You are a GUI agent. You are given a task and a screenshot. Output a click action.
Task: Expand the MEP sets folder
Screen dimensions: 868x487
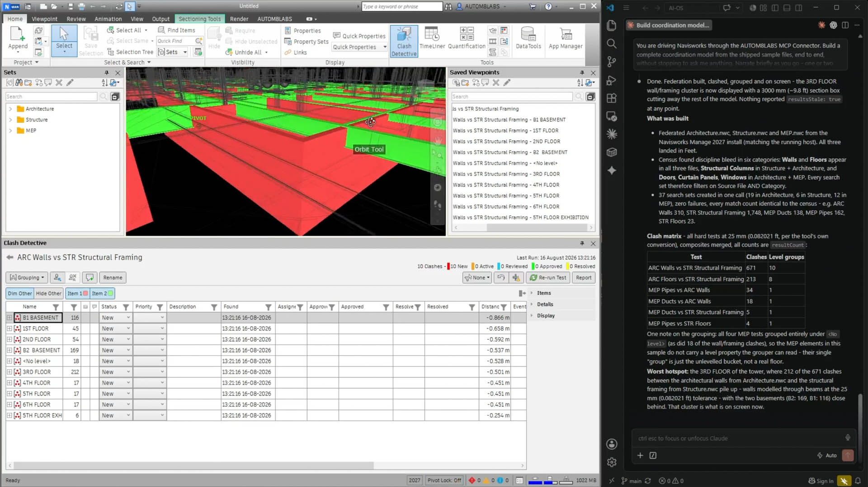10,131
